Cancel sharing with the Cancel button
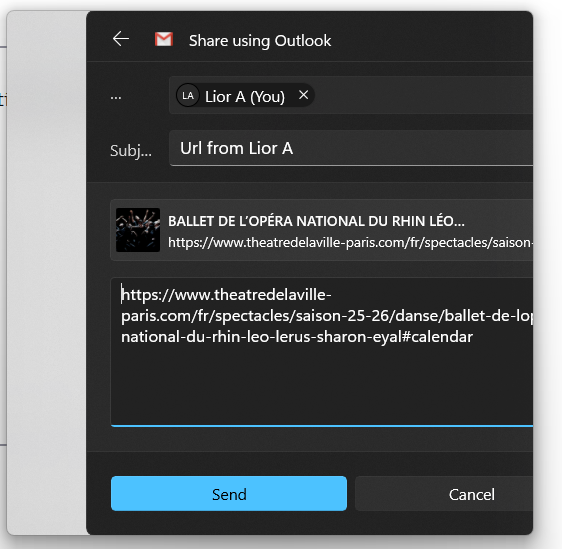Viewport: 562px width, 549px height. point(444,493)
